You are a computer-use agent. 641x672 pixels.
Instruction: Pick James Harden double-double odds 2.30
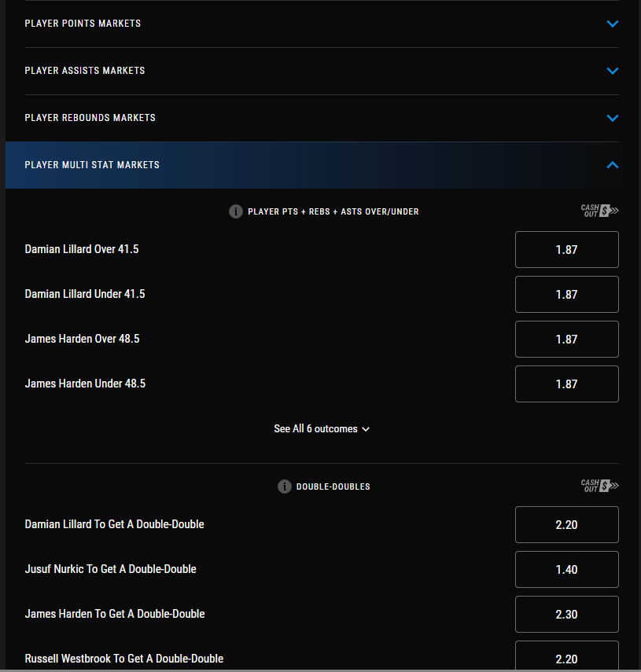pyautogui.click(x=566, y=615)
